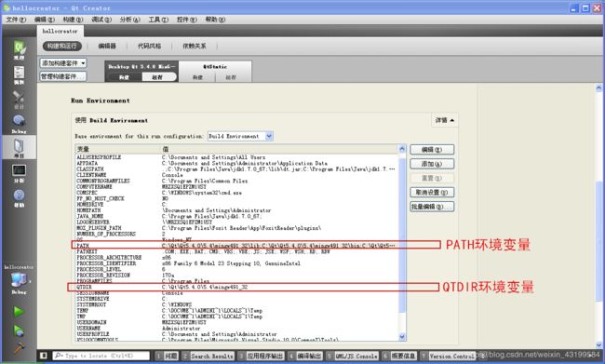The image size is (605, 364).
Task: Select the COMPUTERNAME variable row
Action: 237,187
